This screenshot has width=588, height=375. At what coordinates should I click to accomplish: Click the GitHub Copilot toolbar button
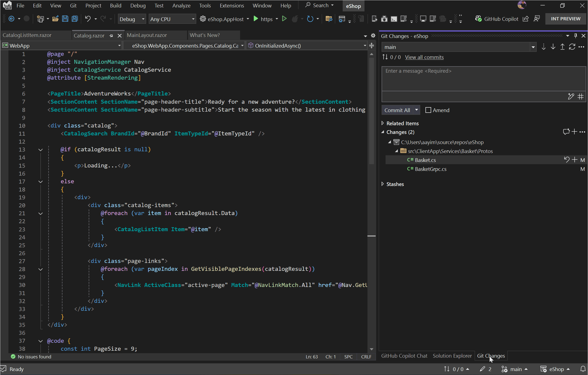click(497, 19)
